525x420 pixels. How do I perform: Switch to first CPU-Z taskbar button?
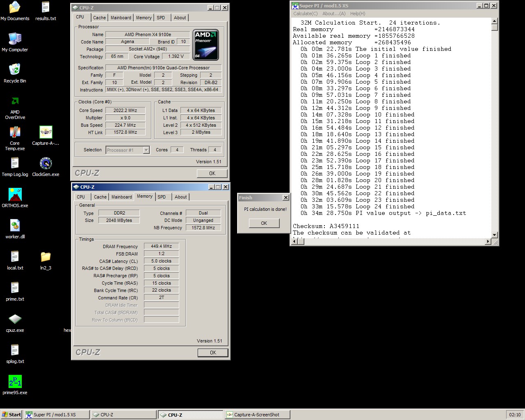click(x=123, y=415)
